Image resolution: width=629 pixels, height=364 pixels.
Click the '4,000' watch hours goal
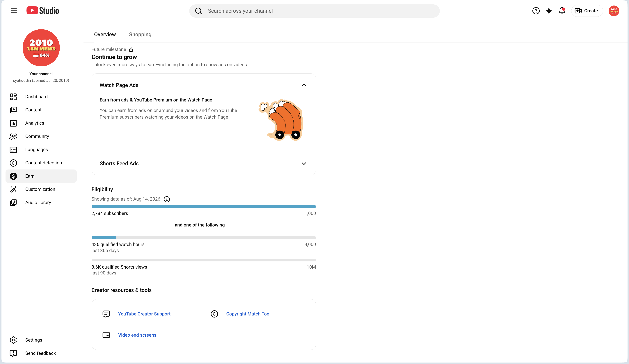click(x=310, y=244)
